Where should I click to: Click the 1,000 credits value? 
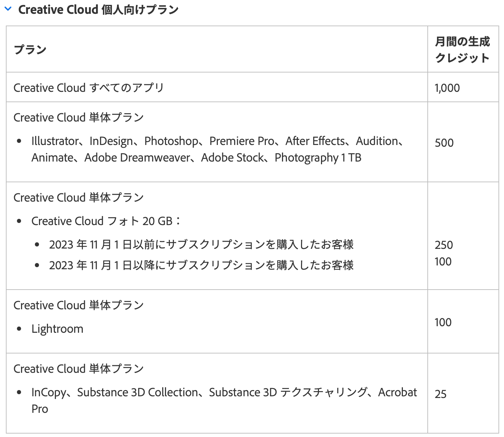coord(447,88)
